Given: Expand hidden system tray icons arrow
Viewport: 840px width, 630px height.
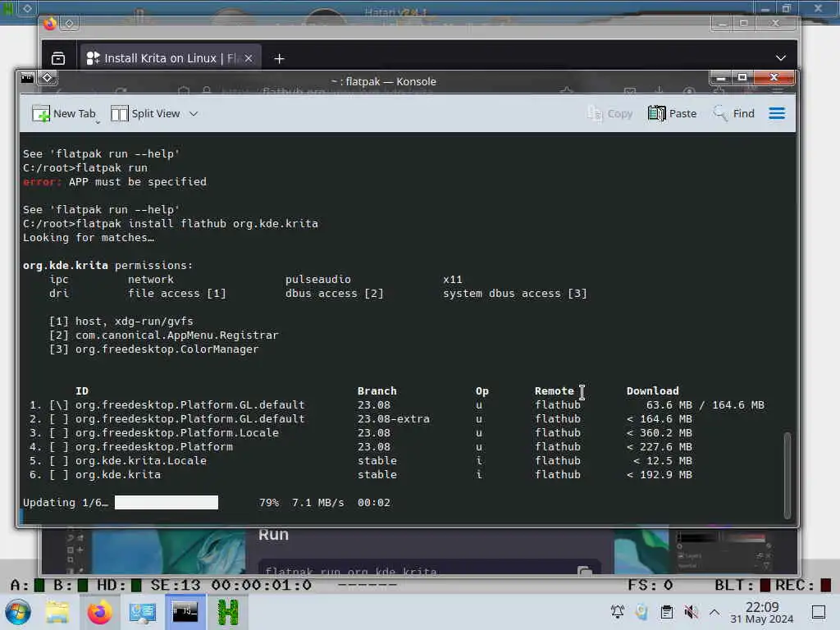Looking at the screenshot, I should (714, 611).
